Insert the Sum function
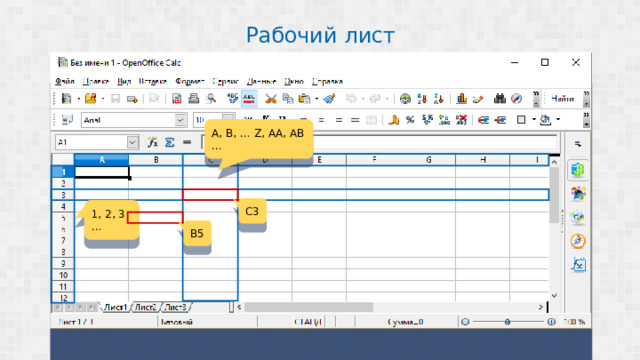This screenshot has height=360, width=640. click(169, 142)
